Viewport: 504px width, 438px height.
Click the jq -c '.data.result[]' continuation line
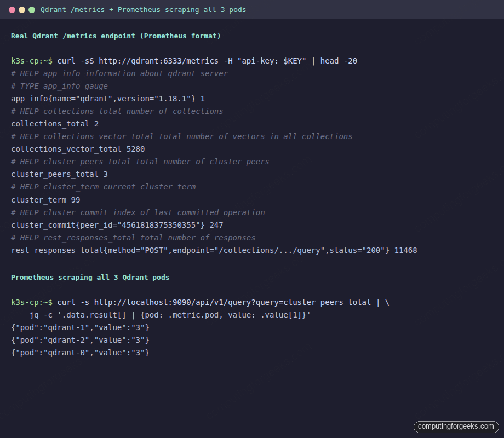170,315
